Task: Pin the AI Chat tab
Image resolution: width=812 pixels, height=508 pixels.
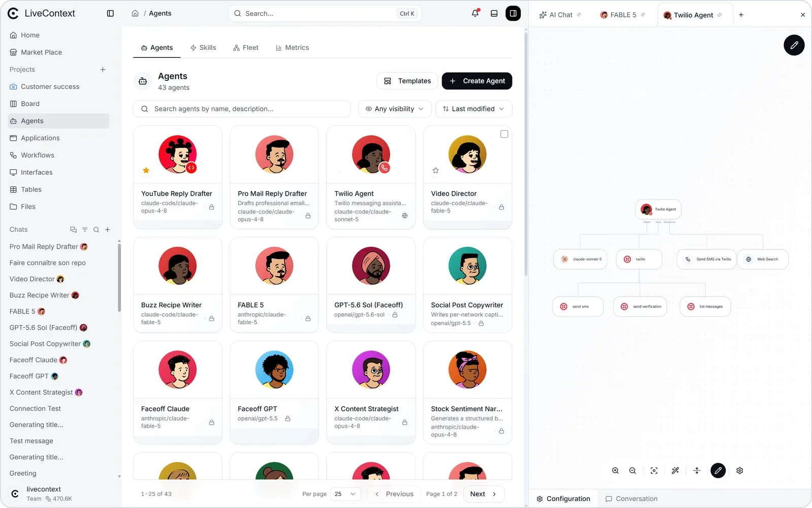Action: point(579,15)
